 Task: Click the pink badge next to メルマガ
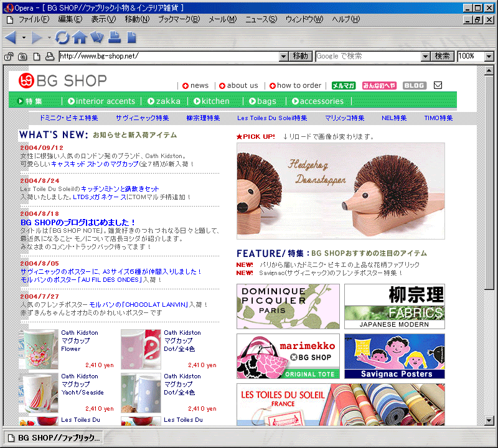[x=379, y=86]
